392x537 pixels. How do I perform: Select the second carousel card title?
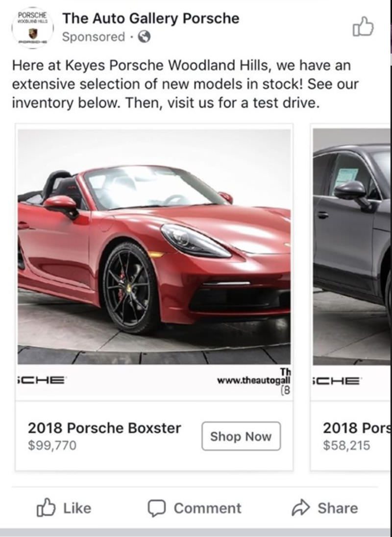(x=357, y=428)
